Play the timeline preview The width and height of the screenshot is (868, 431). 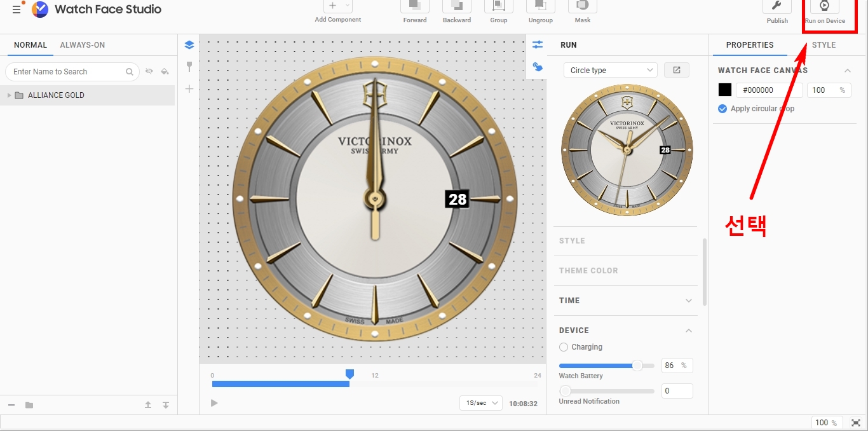click(x=214, y=403)
